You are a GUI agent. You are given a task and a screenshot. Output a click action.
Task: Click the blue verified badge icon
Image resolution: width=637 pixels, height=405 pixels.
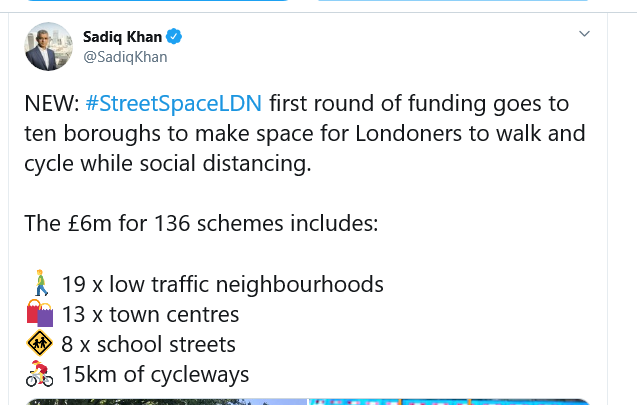(173, 37)
